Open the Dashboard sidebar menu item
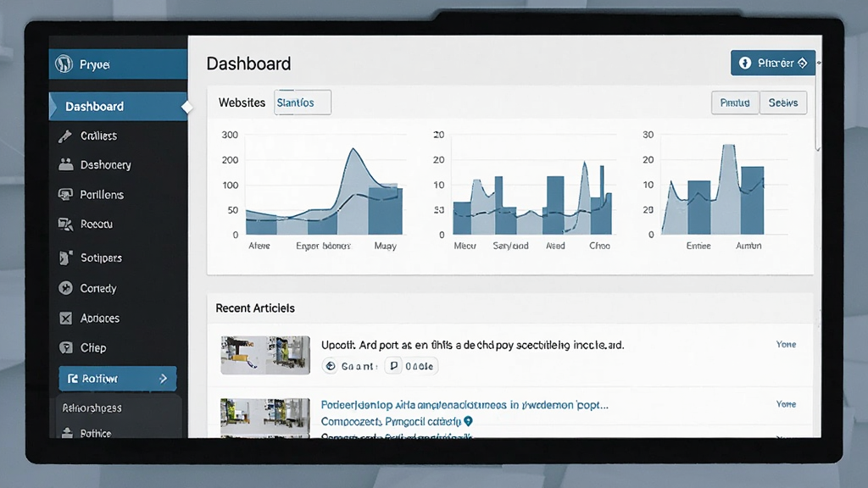Viewport: 868px width, 488px height. (118, 106)
